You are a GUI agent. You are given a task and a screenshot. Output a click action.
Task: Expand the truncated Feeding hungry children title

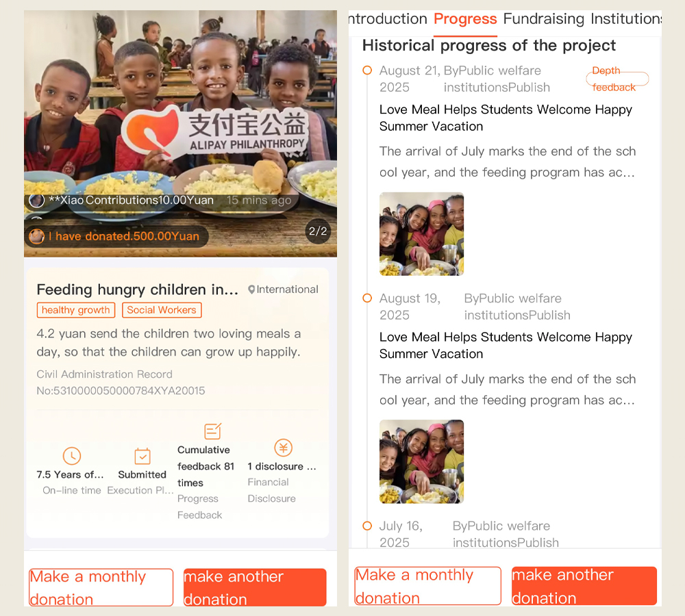pos(138,290)
